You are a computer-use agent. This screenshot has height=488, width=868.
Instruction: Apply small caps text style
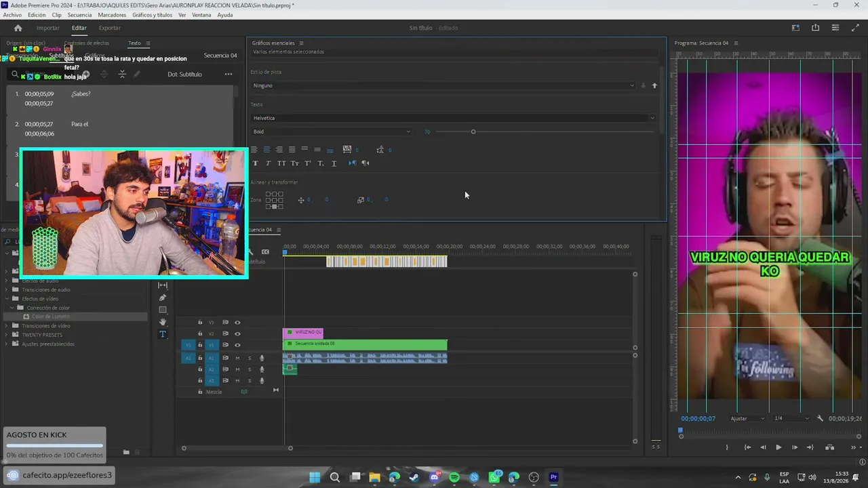click(x=294, y=163)
